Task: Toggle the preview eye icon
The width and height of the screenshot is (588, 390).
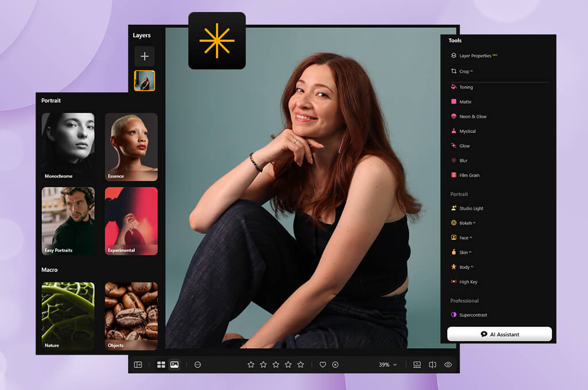Action: [448, 365]
